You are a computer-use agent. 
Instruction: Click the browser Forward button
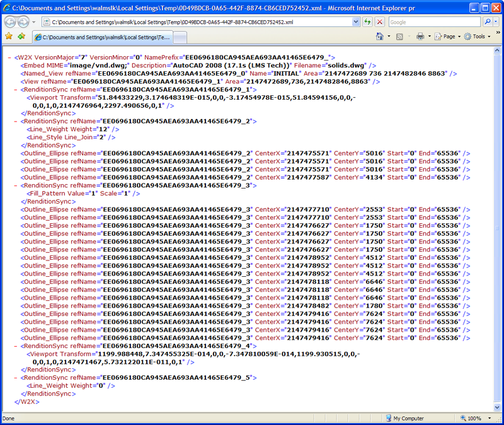[x=25, y=21]
